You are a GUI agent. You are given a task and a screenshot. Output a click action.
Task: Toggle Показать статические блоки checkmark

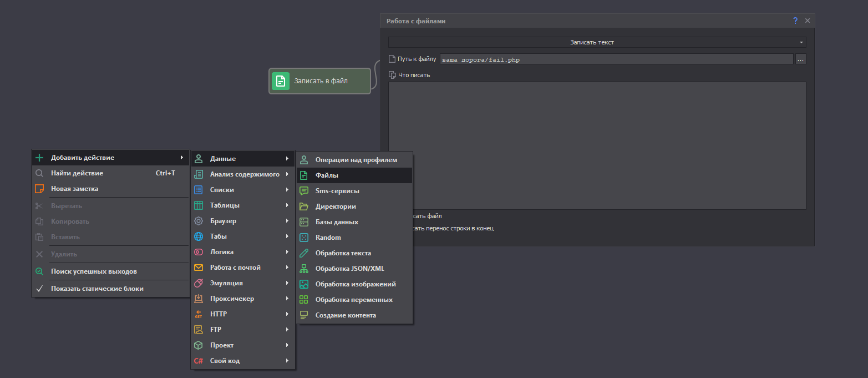[39, 289]
